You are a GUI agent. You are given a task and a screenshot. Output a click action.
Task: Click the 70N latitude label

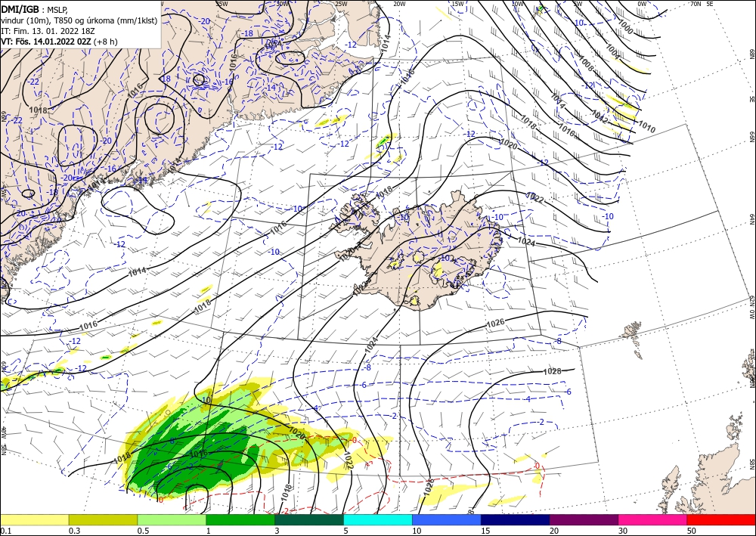pyautogui.click(x=696, y=4)
